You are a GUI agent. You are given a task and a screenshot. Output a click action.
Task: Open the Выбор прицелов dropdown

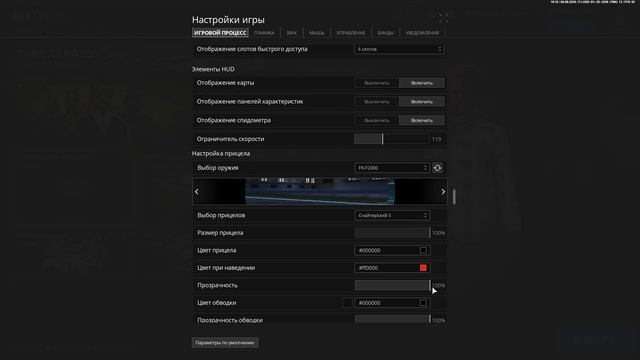(x=392, y=215)
